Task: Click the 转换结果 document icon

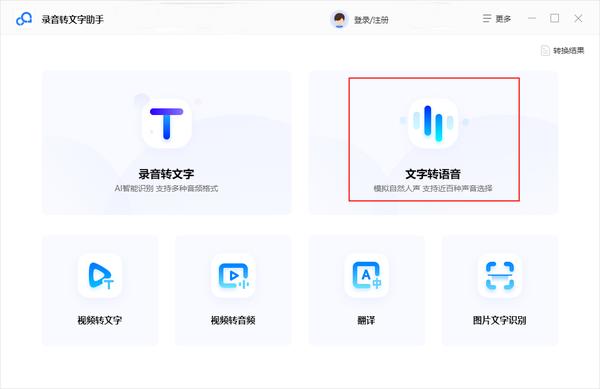Action: point(545,50)
